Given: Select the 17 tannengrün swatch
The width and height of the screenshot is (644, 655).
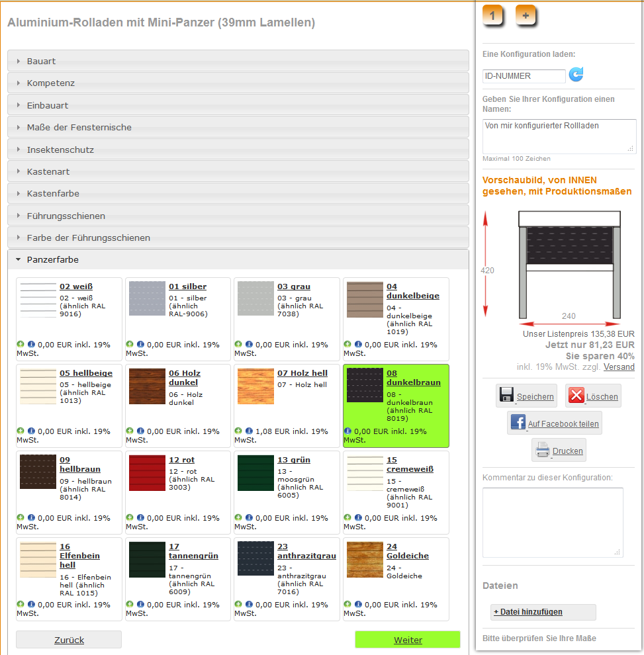Looking at the screenshot, I should click(x=147, y=560).
